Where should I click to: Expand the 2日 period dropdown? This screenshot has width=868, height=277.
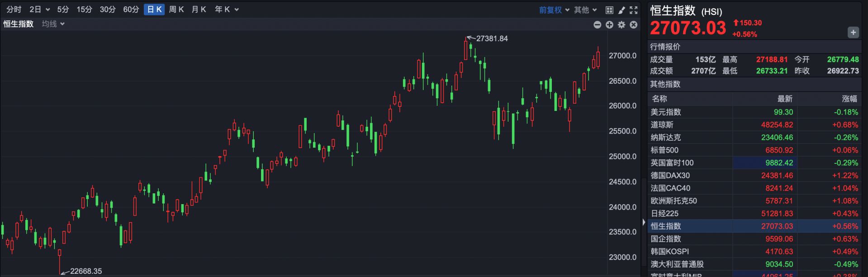(x=39, y=10)
